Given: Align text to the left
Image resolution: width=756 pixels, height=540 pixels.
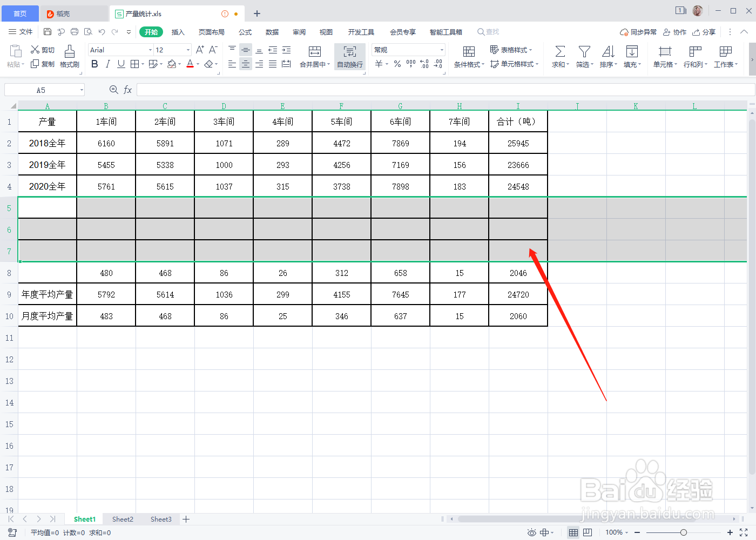Looking at the screenshot, I should (232, 64).
